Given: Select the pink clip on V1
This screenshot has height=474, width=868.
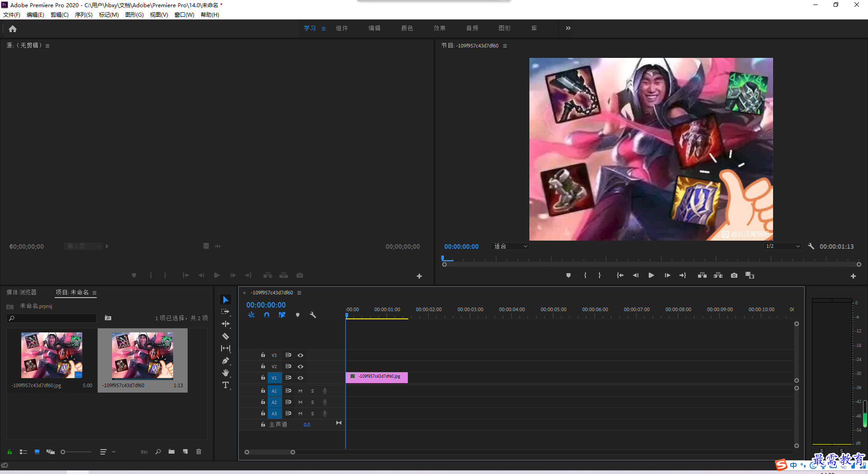Looking at the screenshot, I should (x=377, y=377).
